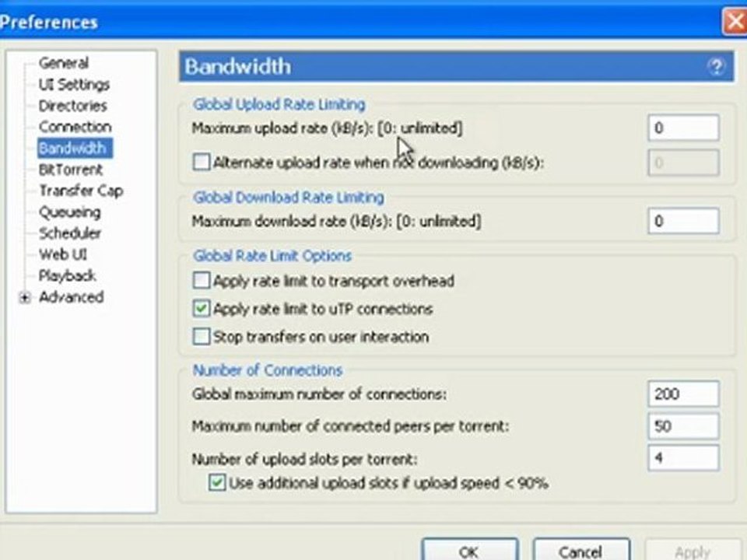The height and width of the screenshot is (560, 747).
Task: Open the Connection settings page
Action: point(75,127)
